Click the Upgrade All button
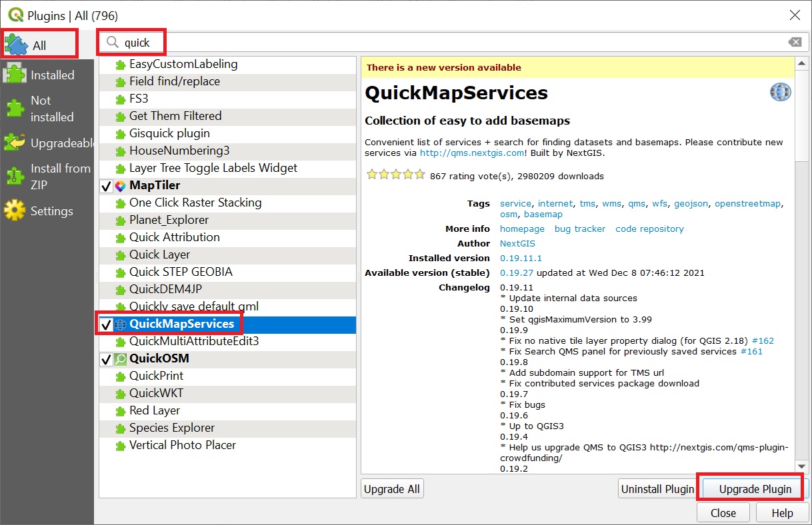Viewport: 812px width, 525px height. (392, 489)
